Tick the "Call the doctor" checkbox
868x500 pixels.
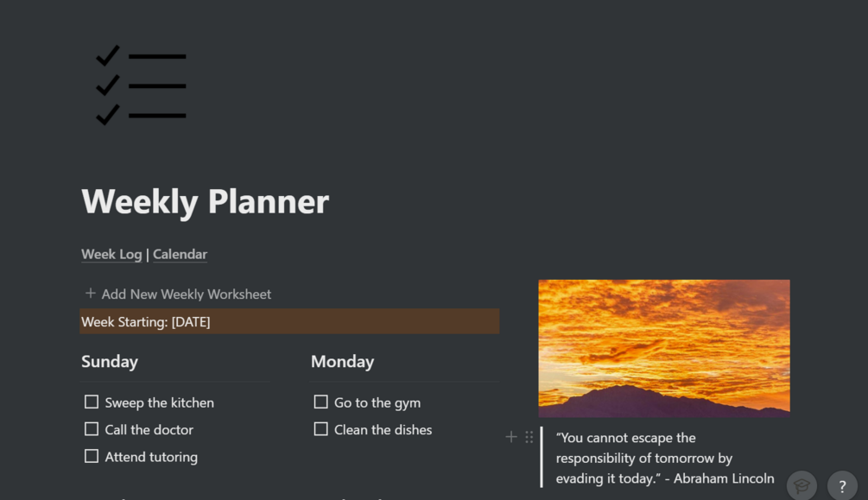[92, 429]
